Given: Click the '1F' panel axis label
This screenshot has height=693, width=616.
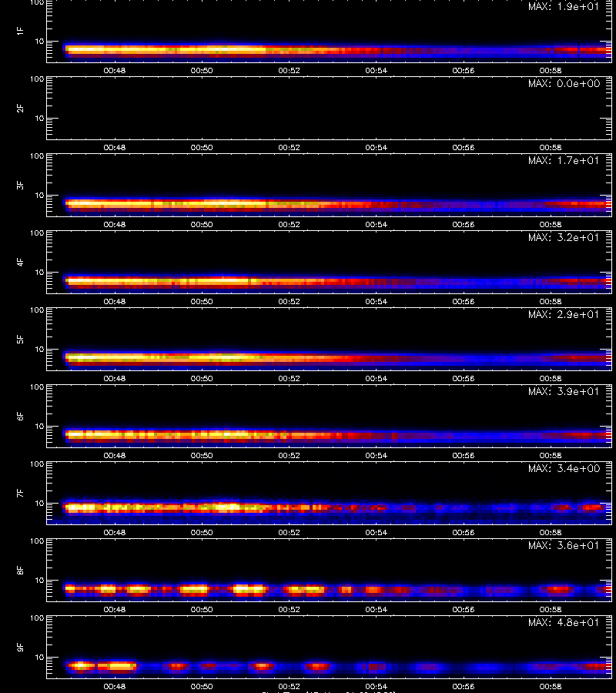Looking at the screenshot, I should click(x=20, y=31).
